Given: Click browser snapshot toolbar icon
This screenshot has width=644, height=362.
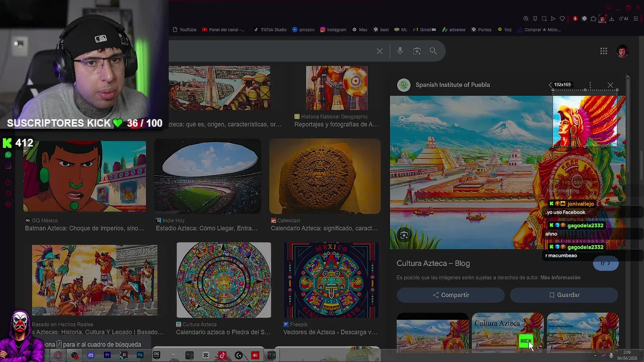Looking at the screenshot, I should pos(544,19).
